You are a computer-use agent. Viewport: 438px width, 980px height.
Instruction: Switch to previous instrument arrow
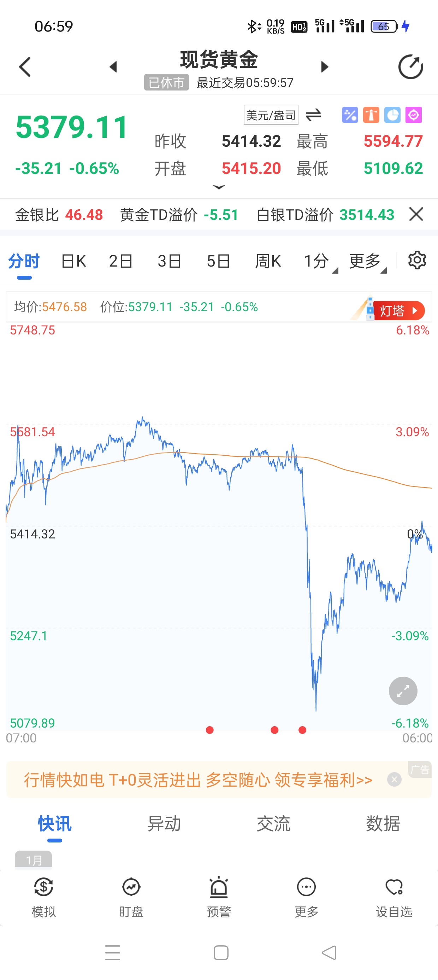tap(113, 67)
